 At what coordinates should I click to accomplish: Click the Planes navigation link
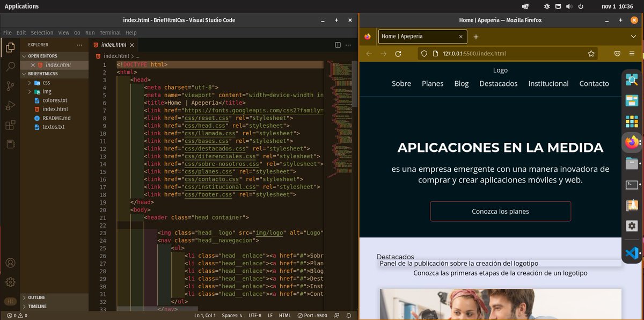tap(433, 83)
